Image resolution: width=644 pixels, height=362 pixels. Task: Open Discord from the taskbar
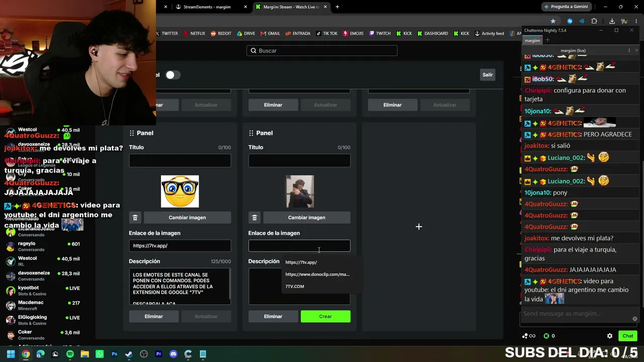[174, 354]
